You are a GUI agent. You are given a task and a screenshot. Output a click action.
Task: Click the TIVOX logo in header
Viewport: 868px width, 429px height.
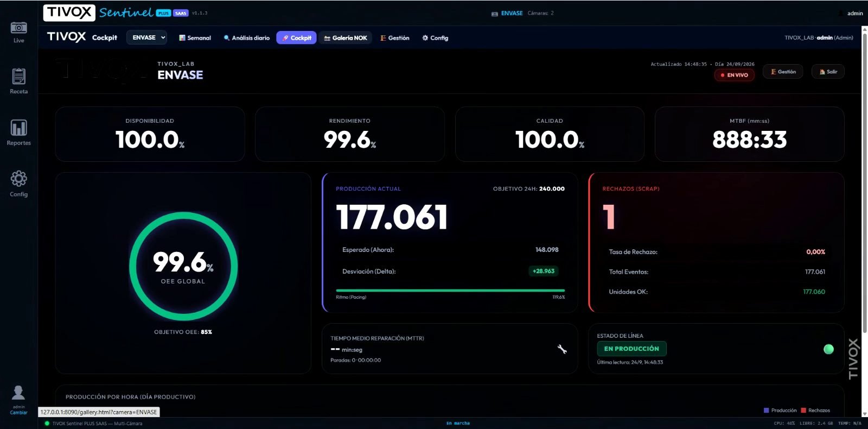click(69, 12)
